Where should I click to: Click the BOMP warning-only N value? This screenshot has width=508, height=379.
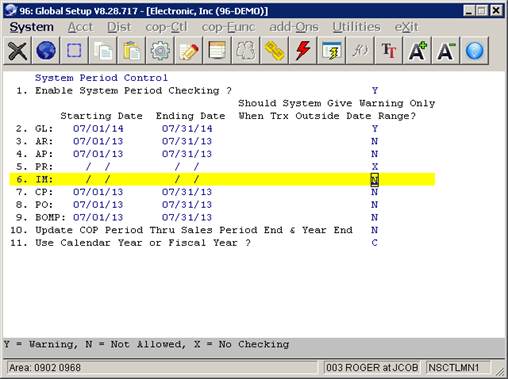375,217
